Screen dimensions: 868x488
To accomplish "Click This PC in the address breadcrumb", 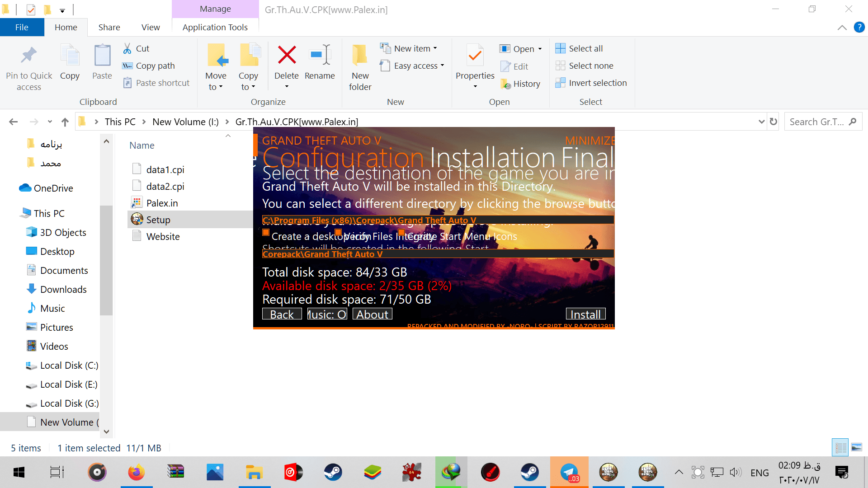I will tap(120, 122).
